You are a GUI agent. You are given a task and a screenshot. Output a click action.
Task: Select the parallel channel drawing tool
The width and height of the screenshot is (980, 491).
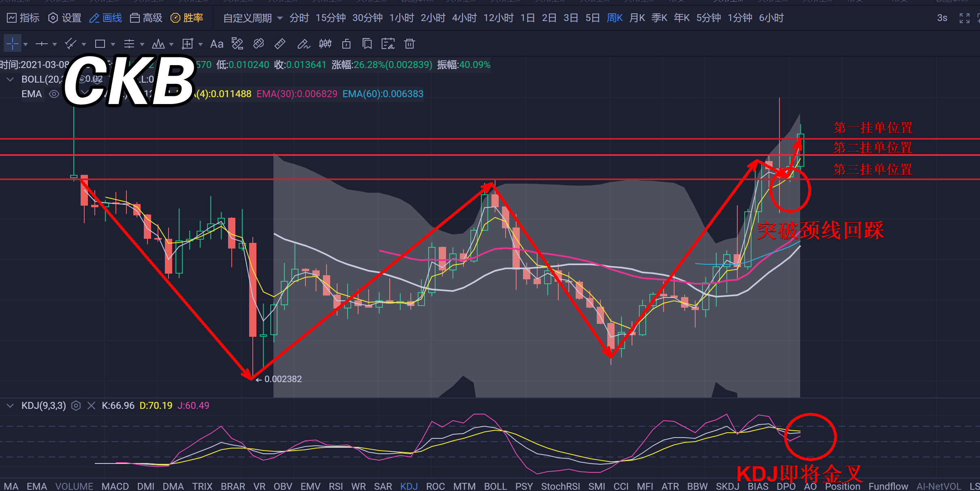pos(71,44)
